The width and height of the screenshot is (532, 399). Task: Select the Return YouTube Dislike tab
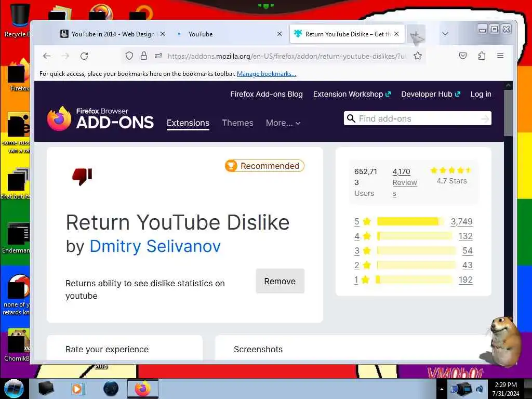click(x=347, y=34)
